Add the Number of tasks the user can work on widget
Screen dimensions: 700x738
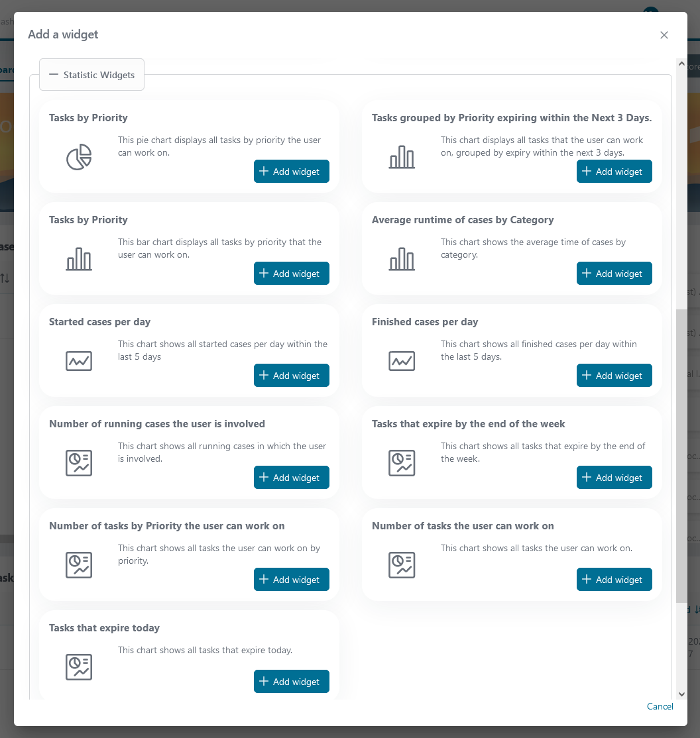pyautogui.click(x=614, y=580)
